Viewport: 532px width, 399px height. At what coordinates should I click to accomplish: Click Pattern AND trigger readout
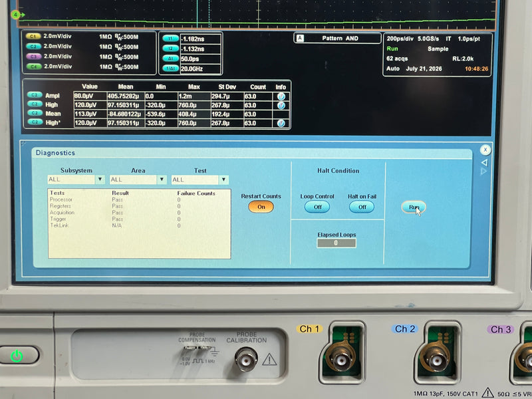(x=340, y=39)
